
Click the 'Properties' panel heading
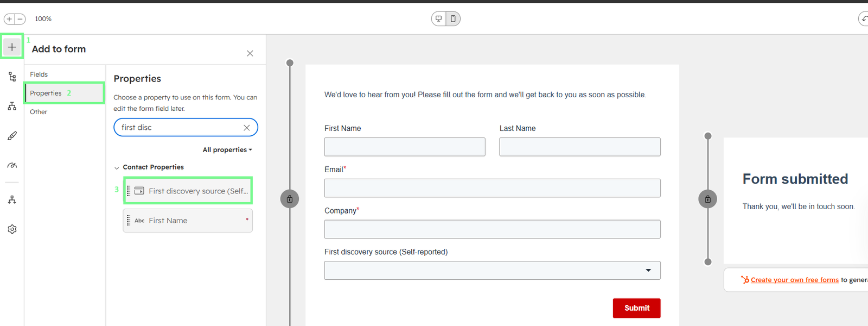pyautogui.click(x=137, y=79)
